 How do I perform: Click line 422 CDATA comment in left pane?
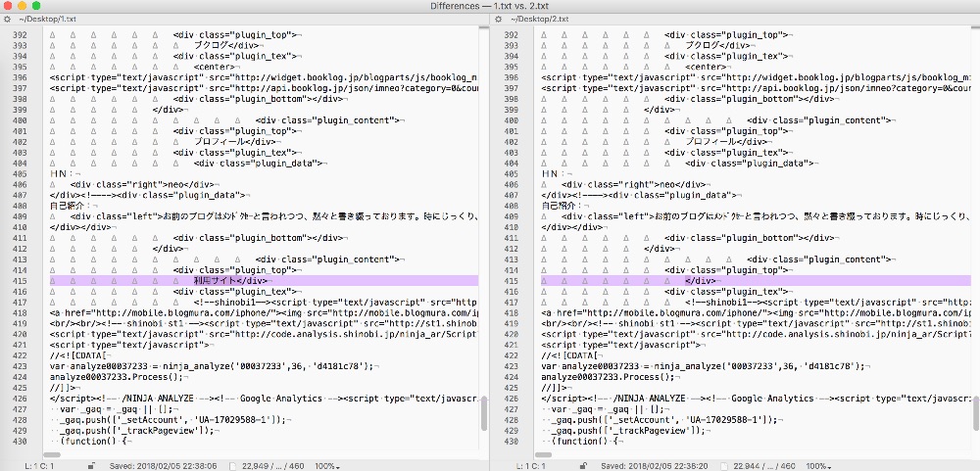(76, 355)
